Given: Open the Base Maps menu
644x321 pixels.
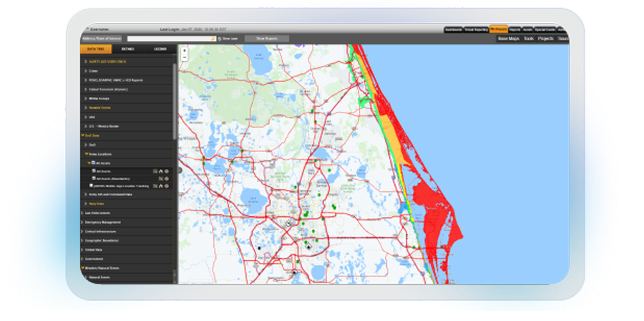Looking at the screenshot, I should click(x=508, y=39).
